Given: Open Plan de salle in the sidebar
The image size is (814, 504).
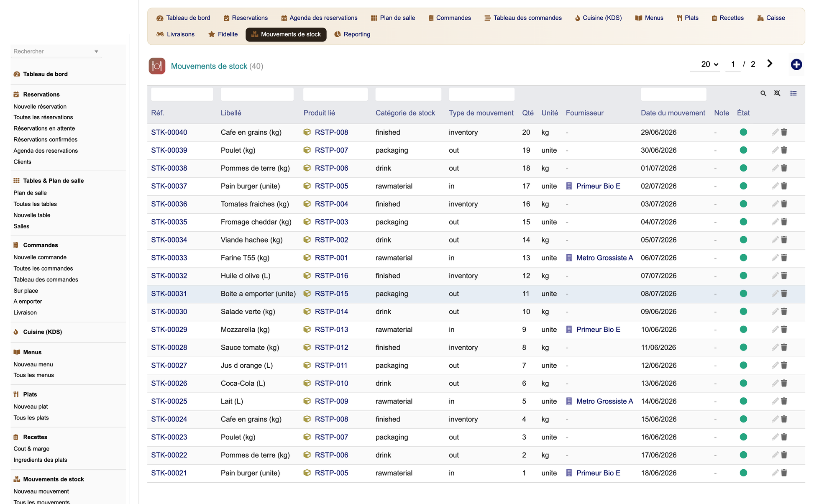Looking at the screenshot, I should 30,193.
